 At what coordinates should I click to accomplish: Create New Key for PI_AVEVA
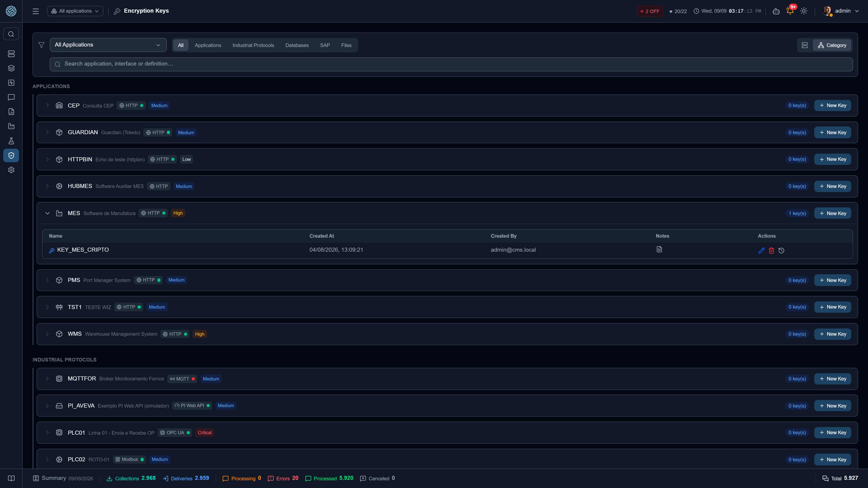tap(833, 406)
